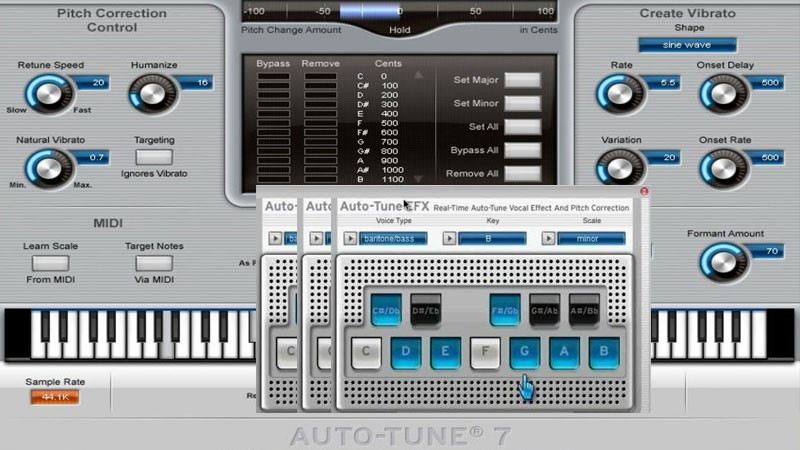Click the Variation value field 20
Screen dimensions: 800x450
[x=663, y=158]
